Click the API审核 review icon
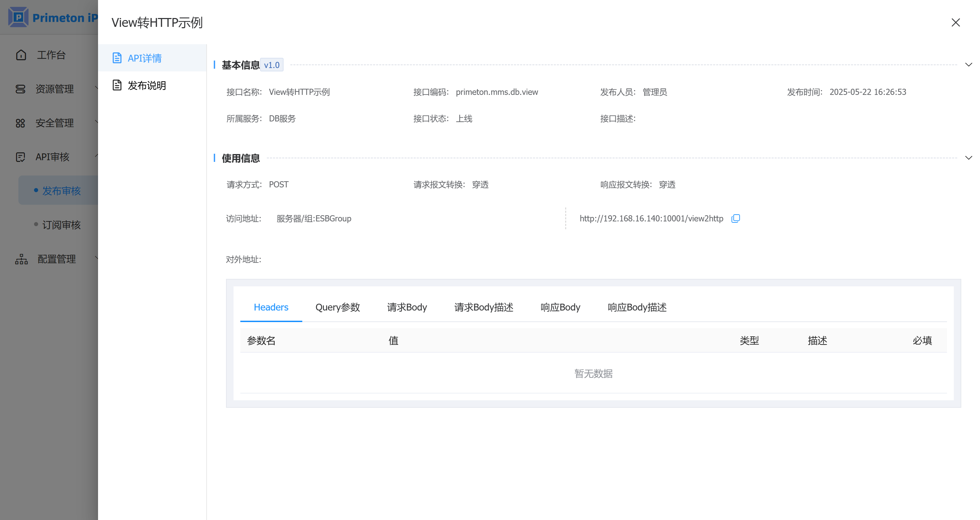This screenshot has width=980, height=520. [20, 157]
